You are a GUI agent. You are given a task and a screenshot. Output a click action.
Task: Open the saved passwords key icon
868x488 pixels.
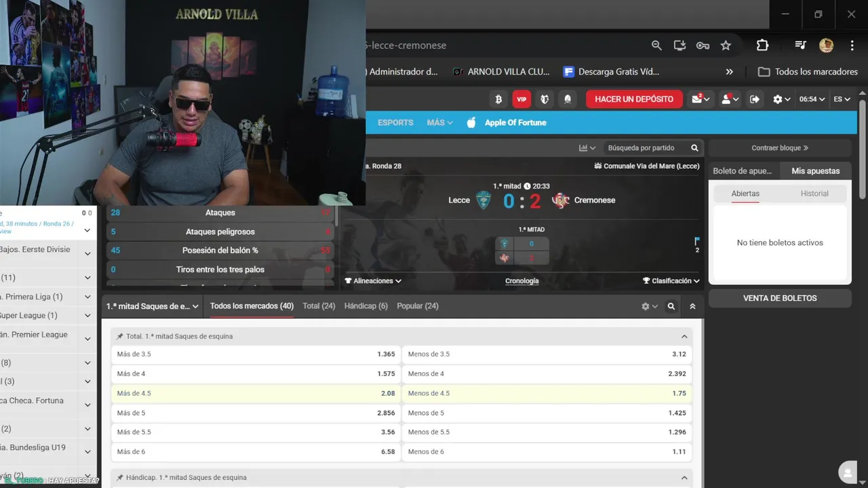[x=703, y=45]
